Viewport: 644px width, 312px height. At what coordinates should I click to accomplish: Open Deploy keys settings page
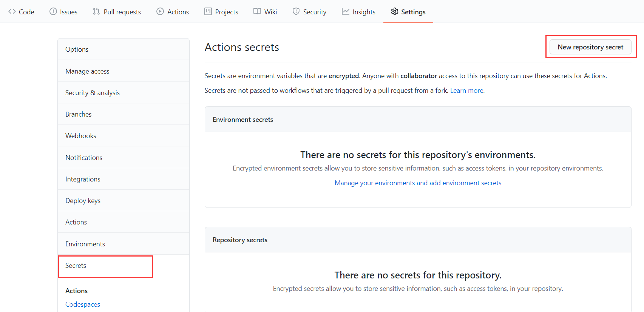coord(83,201)
